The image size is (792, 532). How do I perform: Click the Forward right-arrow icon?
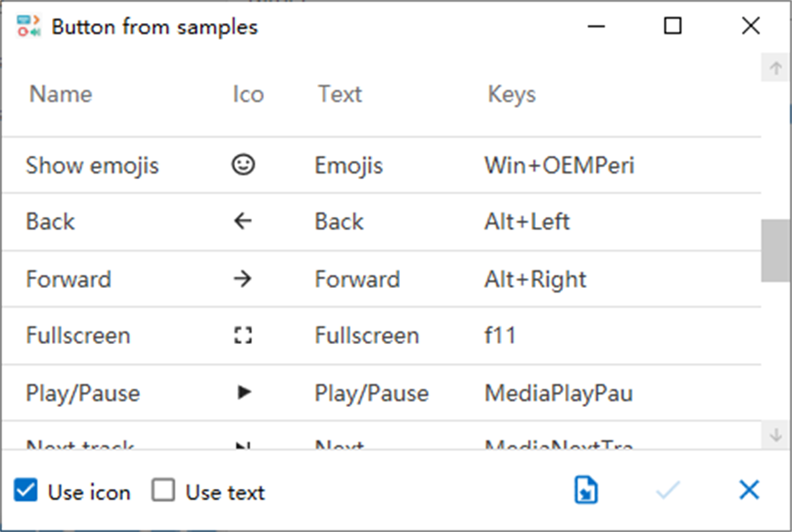243,279
